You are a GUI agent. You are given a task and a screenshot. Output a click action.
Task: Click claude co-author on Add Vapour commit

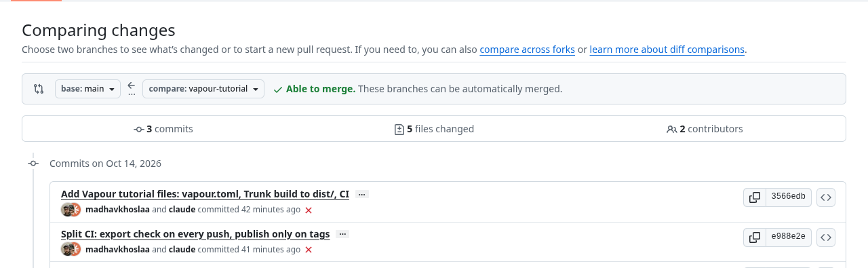182,210
